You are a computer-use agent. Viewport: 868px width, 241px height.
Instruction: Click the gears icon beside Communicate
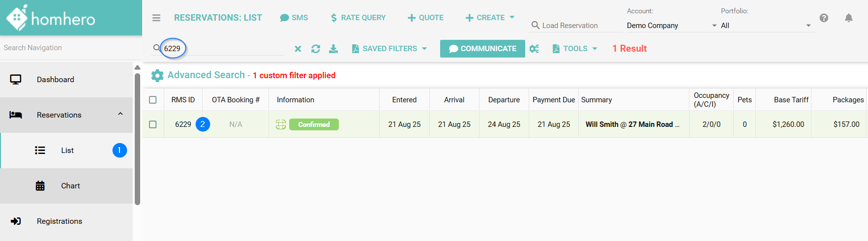pyautogui.click(x=534, y=49)
